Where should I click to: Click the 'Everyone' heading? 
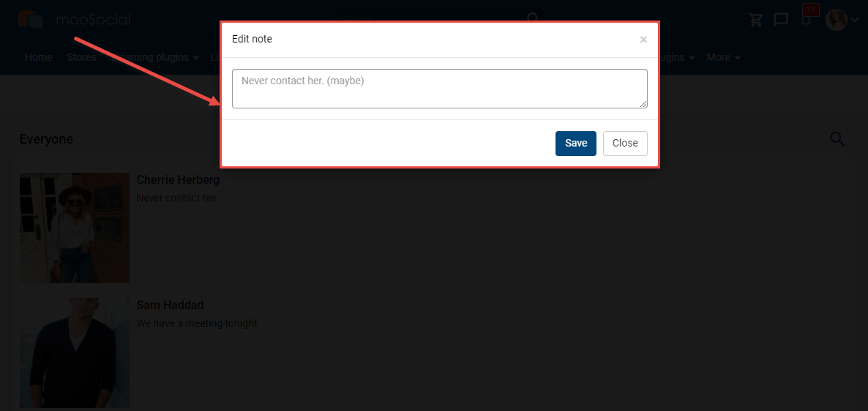46,139
